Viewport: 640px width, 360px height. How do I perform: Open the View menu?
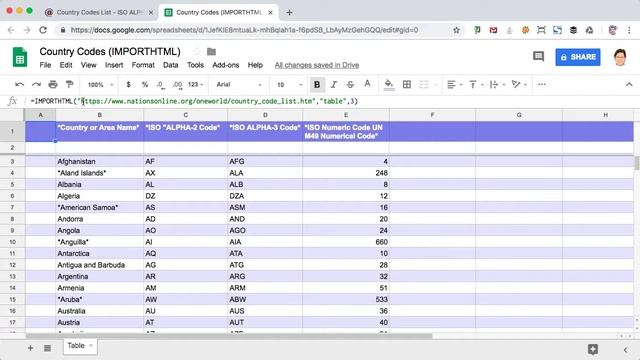click(88, 65)
